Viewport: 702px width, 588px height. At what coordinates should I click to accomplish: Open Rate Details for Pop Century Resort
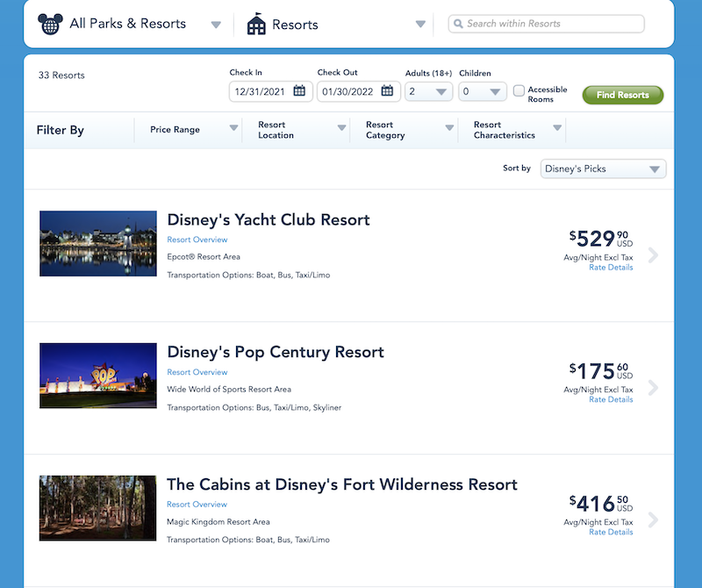pyautogui.click(x=611, y=399)
